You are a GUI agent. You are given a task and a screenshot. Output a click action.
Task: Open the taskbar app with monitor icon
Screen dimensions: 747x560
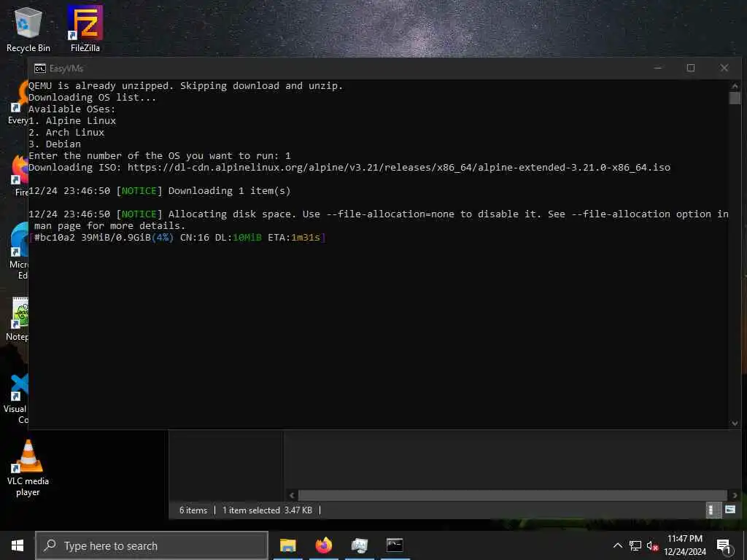[x=359, y=545]
